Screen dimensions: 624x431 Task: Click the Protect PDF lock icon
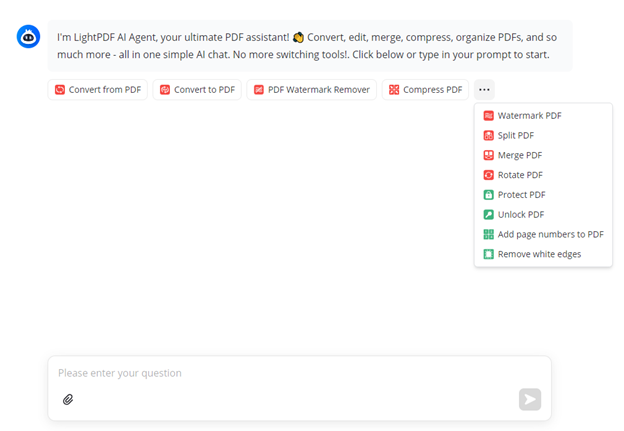point(489,195)
